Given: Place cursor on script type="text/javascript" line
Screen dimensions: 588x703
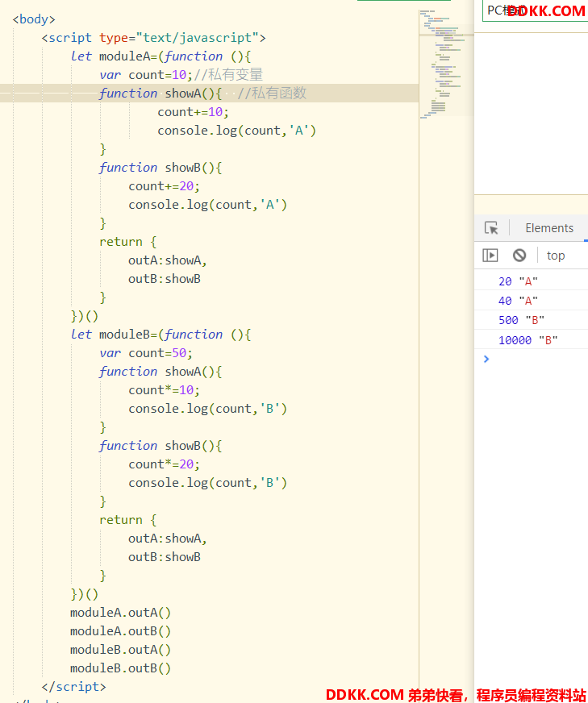Looking at the screenshot, I should [153, 38].
